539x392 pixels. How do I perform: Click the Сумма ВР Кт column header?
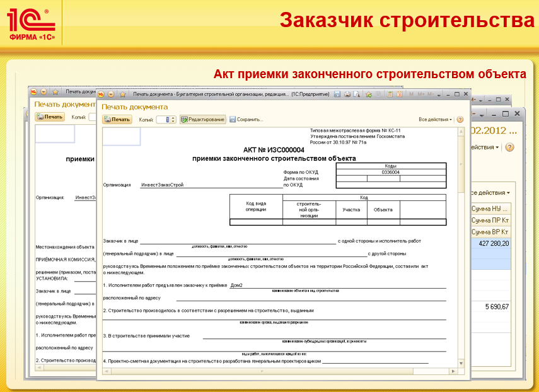point(490,232)
